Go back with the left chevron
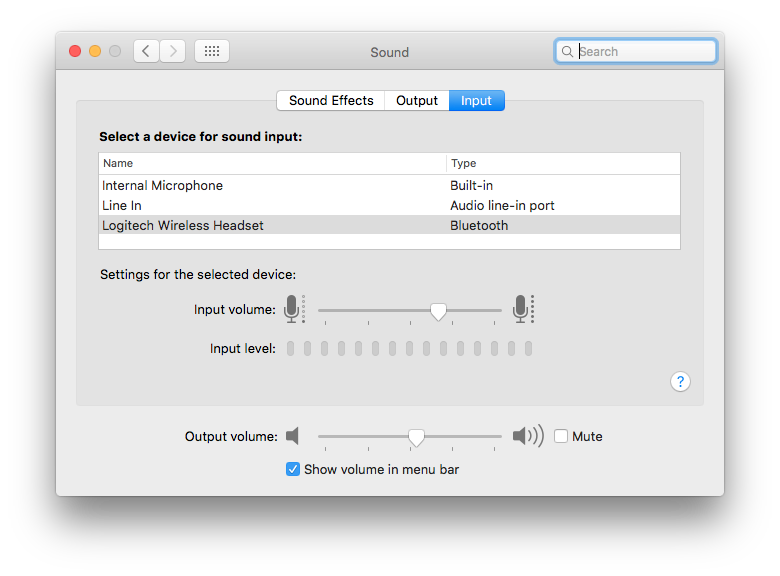The height and width of the screenshot is (576, 780). pyautogui.click(x=147, y=51)
